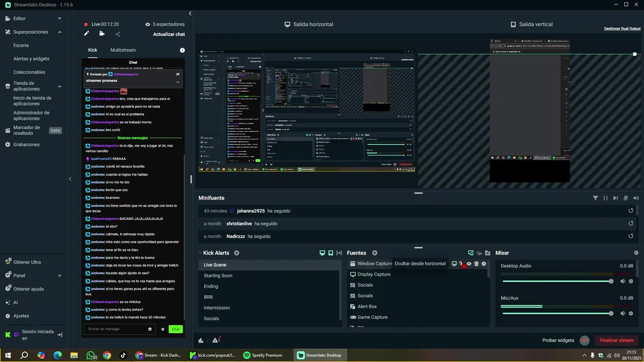Viewport: 644px width, 362px height.
Task: Open emoji picker in chat message box
Action: 150,329
